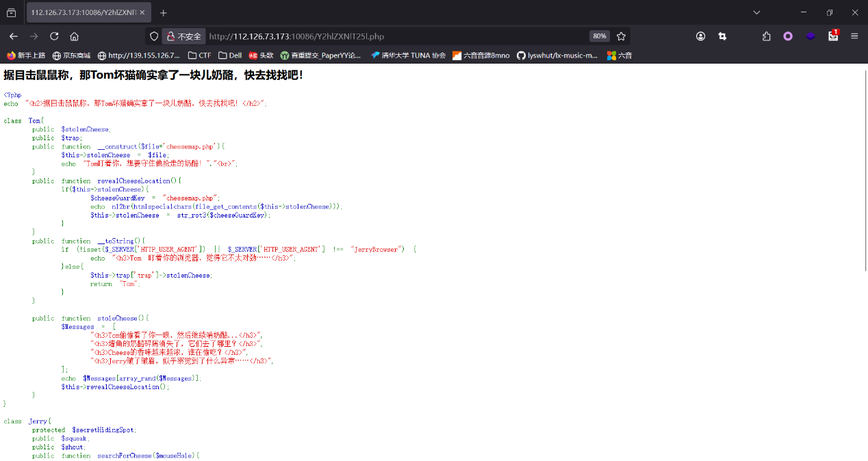Open the extension icon with red badge 1
Viewport: 868px width, 461px height.
tap(833, 36)
